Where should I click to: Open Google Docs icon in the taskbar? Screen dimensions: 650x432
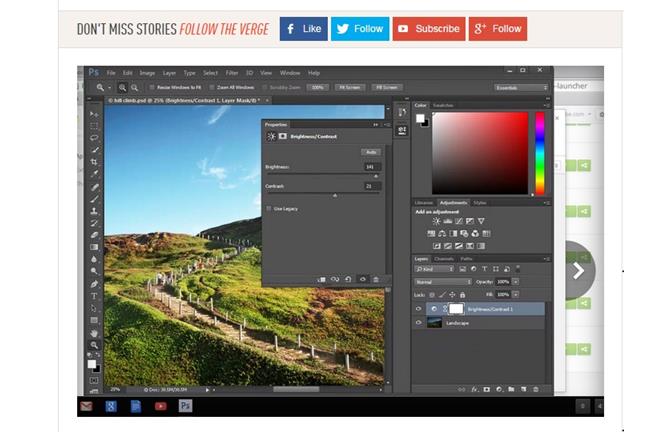[136, 406]
